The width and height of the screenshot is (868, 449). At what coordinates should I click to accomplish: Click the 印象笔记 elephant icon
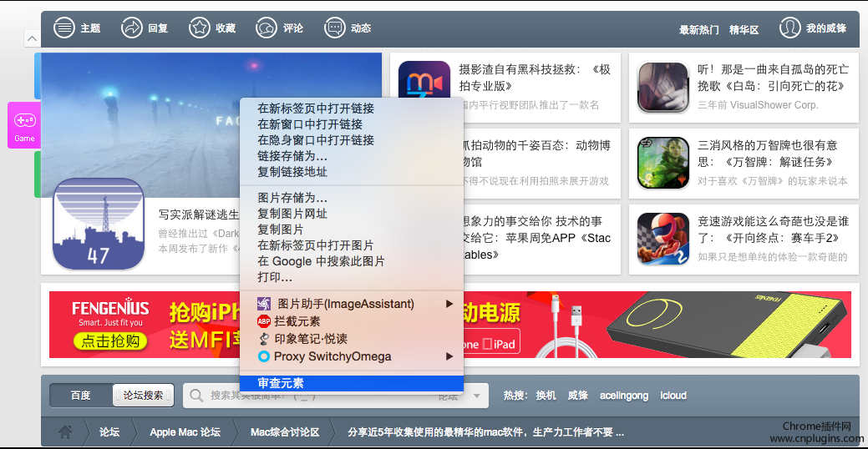tap(265, 339)
